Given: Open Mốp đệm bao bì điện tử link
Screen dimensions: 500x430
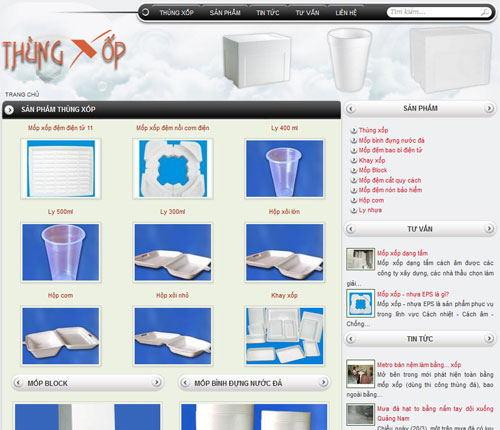Looking at the screenshot, I should 390,150.
